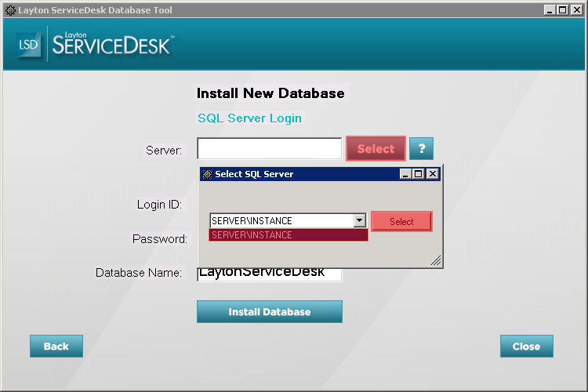Click the Login ID label
The height and width of the screenshot is (392, 588).
(159, 205)
